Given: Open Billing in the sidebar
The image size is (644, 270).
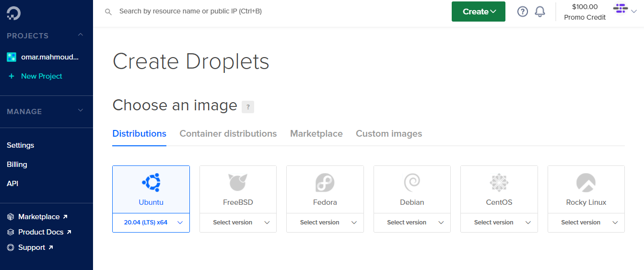Looking at the screenshot, I should pyautogui.click(x=17, y=164).
